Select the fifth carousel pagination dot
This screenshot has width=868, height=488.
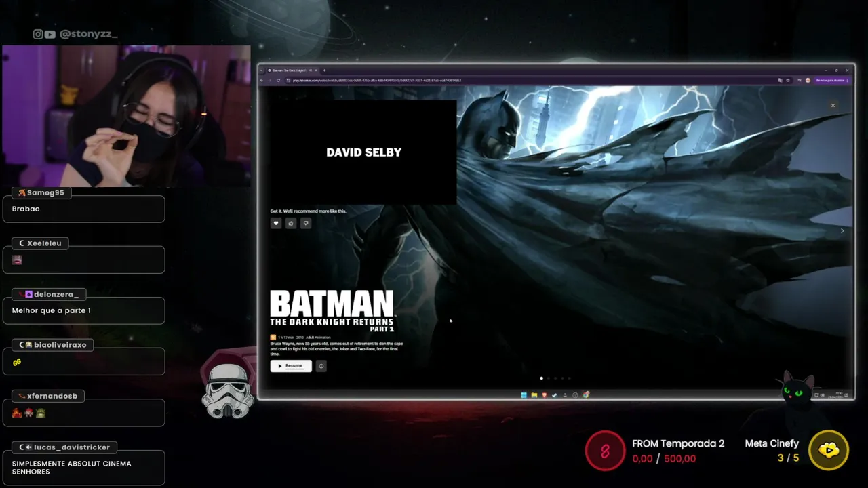(x=570, y=378)
